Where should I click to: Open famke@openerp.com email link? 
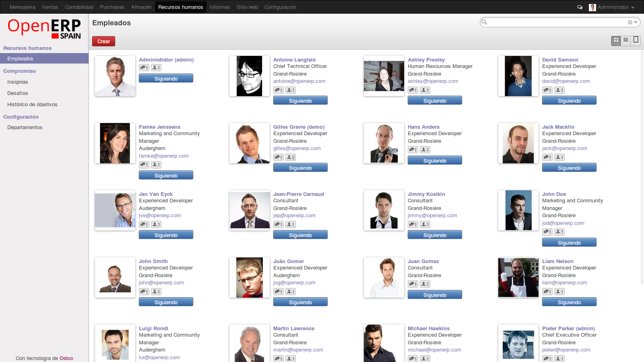point(164,156)
